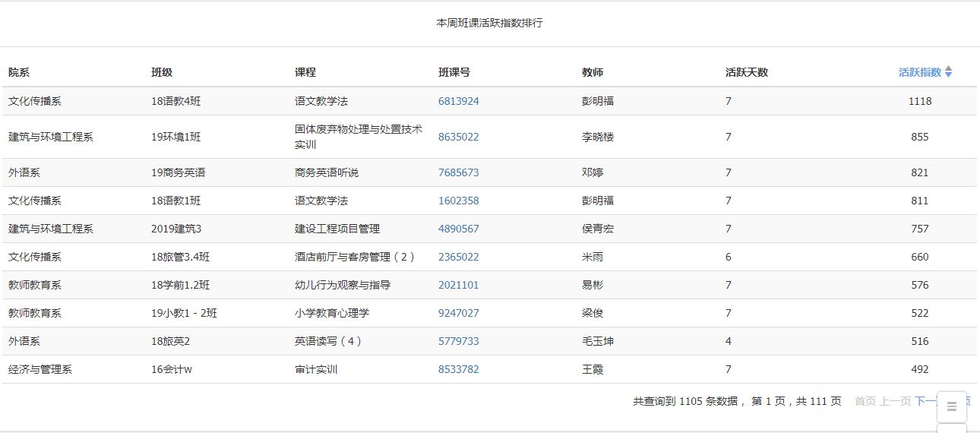Viewport: 980px width, 433px height.
Task: Sort by 活跃指数 column header
Action: click(920, 72)
